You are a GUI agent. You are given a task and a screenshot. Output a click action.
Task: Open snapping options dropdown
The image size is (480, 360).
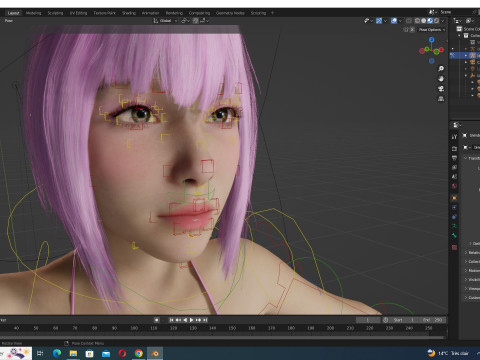click(204, 21)
